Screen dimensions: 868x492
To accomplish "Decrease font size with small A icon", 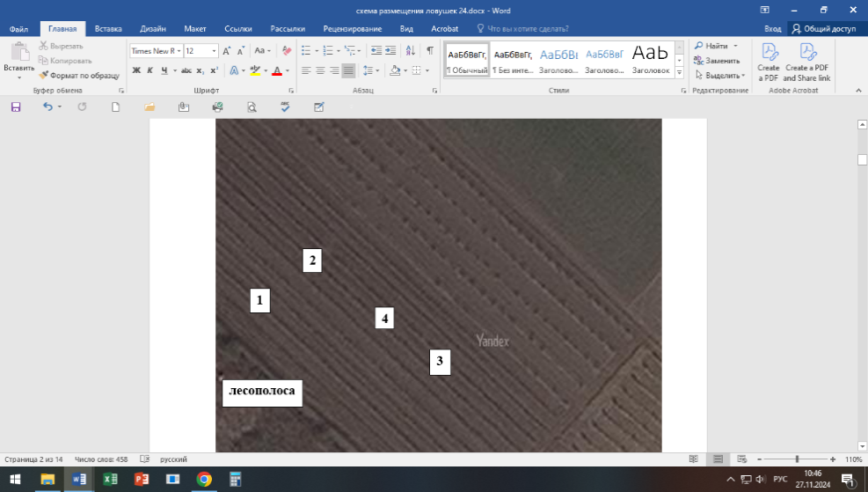I will pos(241,51).
